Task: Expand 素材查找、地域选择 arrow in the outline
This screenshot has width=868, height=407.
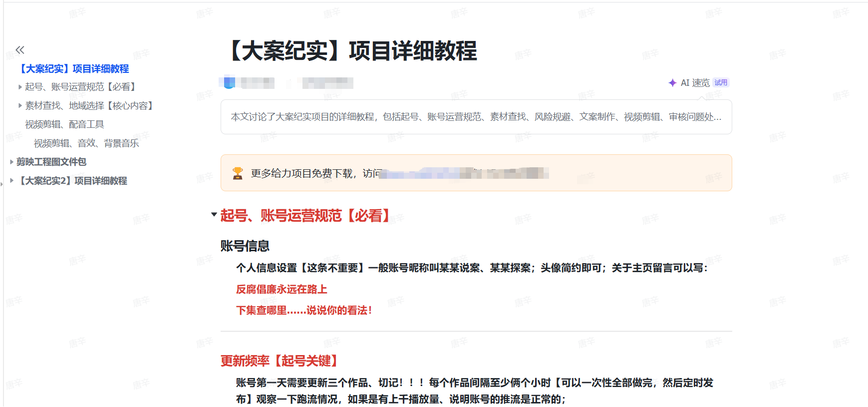Action: coord(20,106)
